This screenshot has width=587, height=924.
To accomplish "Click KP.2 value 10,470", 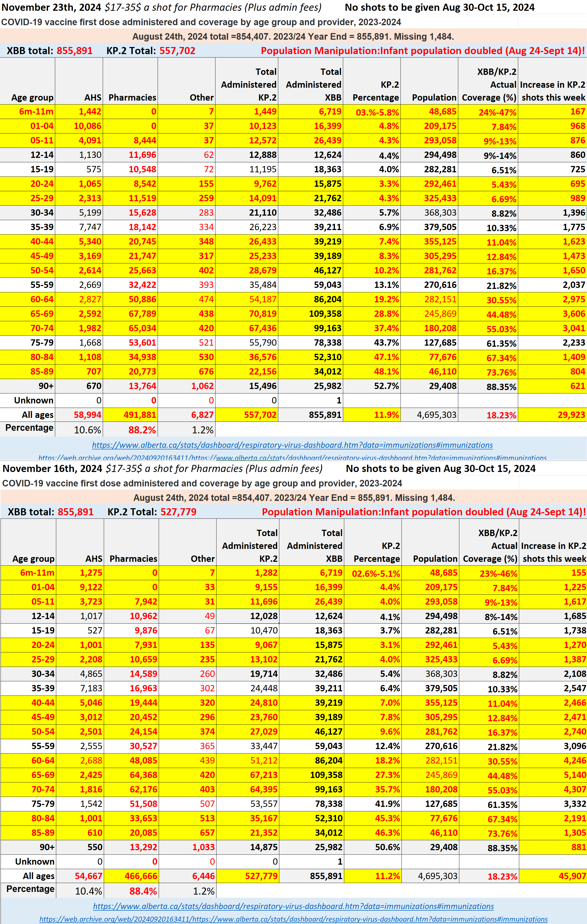I will coord(248,630).
